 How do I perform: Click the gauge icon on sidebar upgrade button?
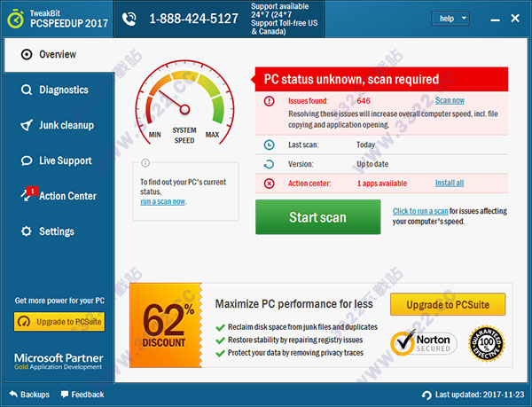pos(24,322)
